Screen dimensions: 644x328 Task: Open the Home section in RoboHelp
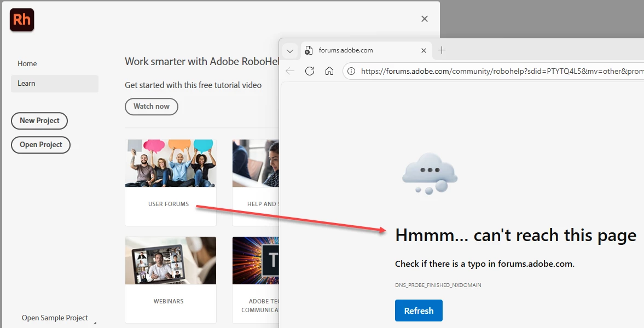coord(27,63)
